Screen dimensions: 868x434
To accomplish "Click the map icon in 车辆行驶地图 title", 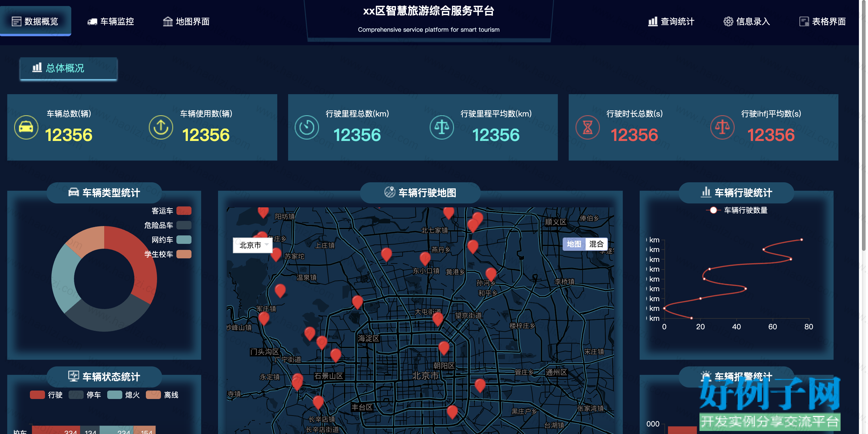I will 390,192.
